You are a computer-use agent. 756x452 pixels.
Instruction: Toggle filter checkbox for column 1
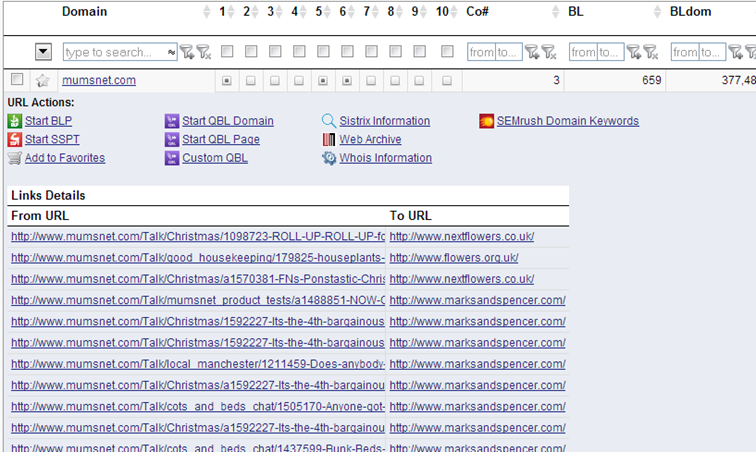pos(227,51)
